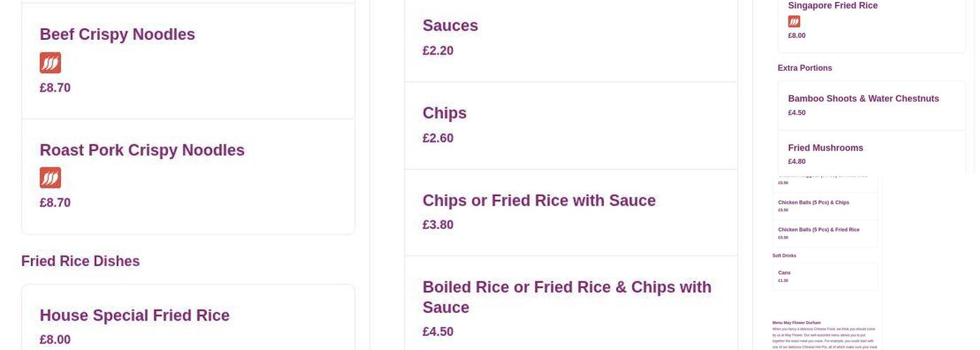Add House Special Fried Rice to the order
This screenshot has height=350, width=980.
pos(134,316)
